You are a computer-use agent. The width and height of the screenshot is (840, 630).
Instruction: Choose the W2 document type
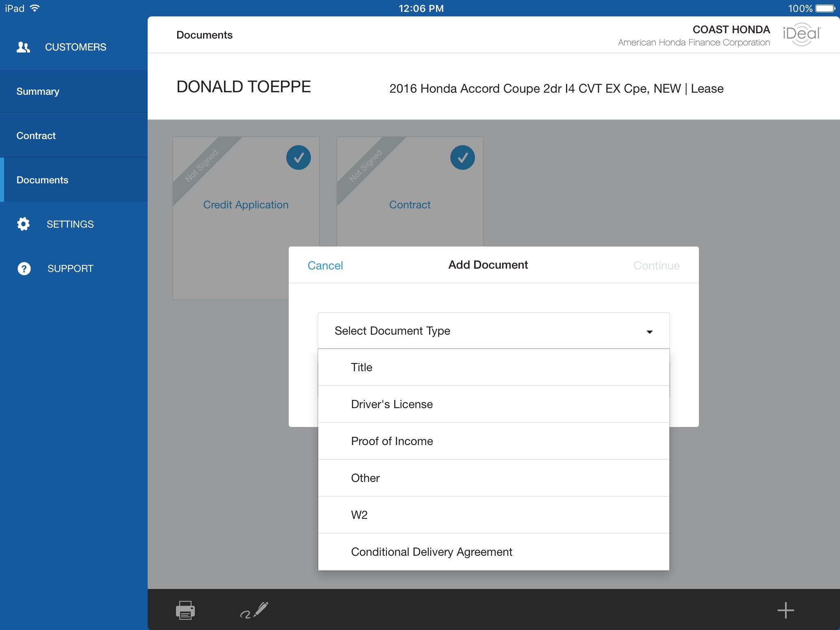click(x=359, y=515)
